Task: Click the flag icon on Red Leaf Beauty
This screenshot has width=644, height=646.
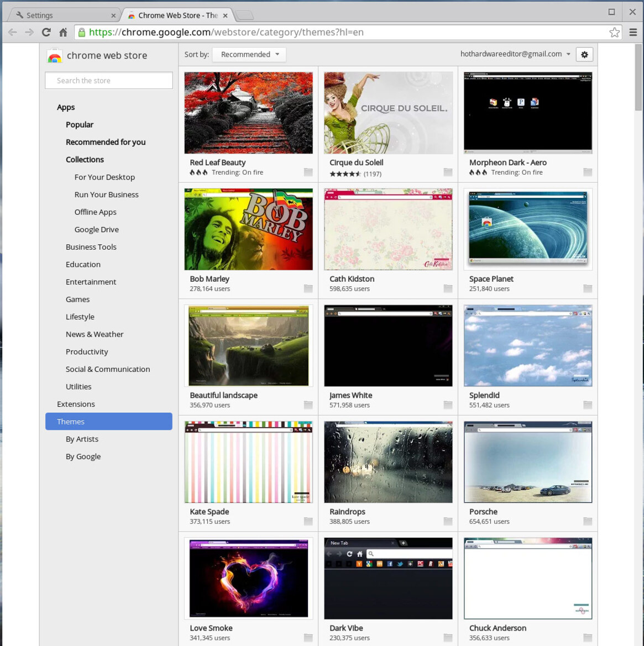Action: (308, 172)
